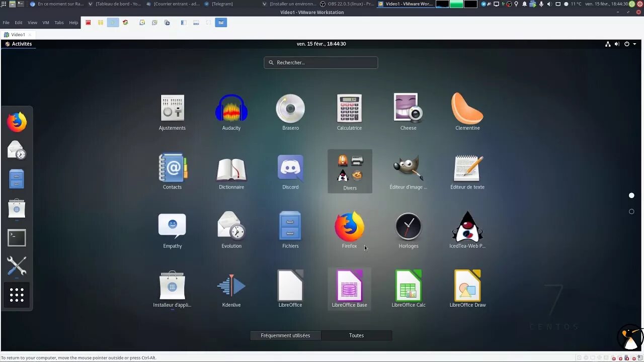Screen dimensions: 644x362
Task: Open the Contacts app
Action: (172, 171)
